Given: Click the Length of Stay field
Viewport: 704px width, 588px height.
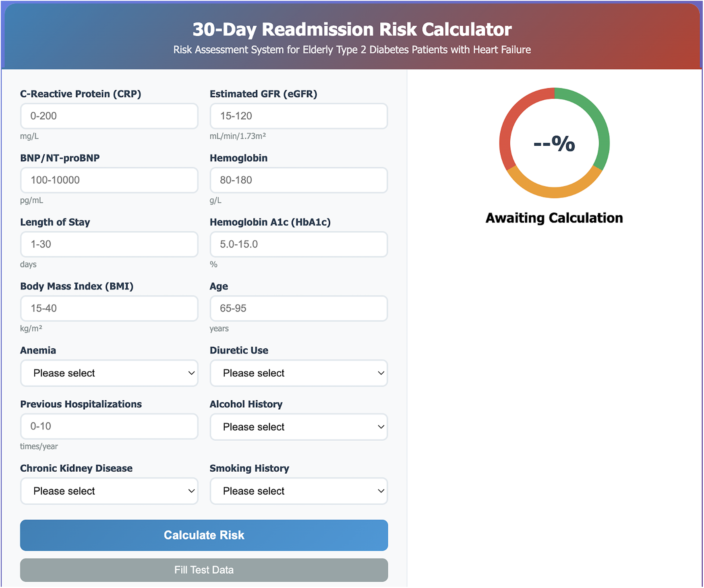Looking at the screenshot, I should 109,244.
